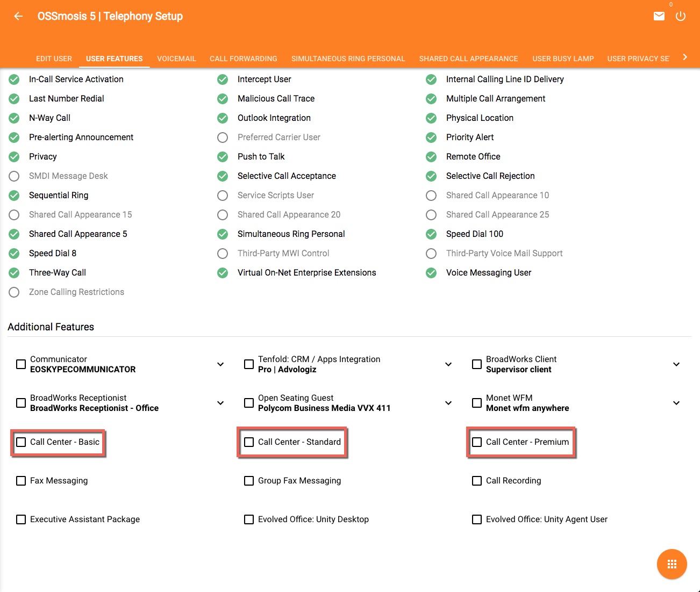Click the Evolved Office: Unity Desktop label
The width and height of the screenshot is (700, 592).
coord(313,519)
